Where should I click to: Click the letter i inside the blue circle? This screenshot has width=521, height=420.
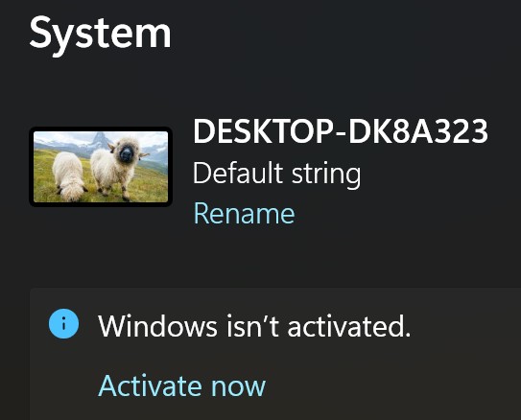click(x=63, y=324)
